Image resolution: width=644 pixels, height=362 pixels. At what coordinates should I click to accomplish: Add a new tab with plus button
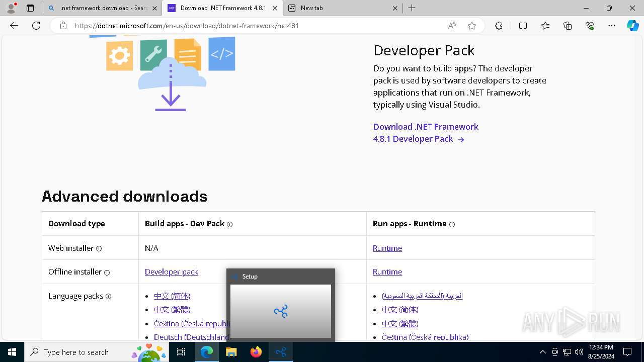pyautogui.click(x=412, y=8)
